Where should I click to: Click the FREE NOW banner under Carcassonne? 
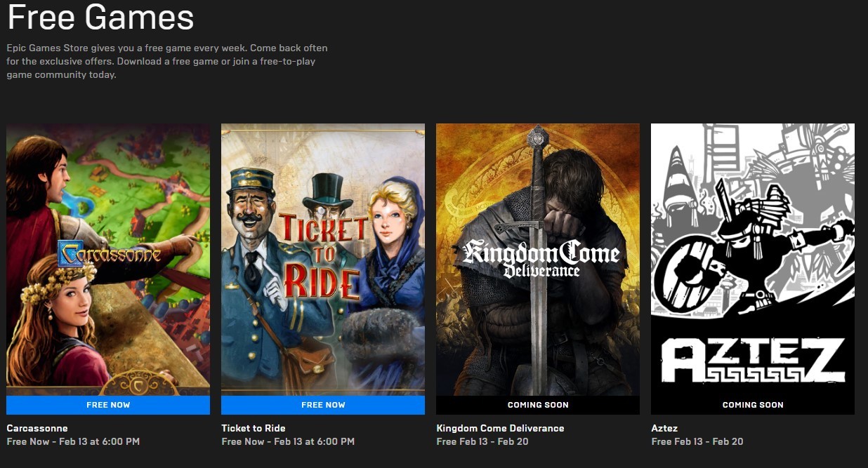click(108, 405)
